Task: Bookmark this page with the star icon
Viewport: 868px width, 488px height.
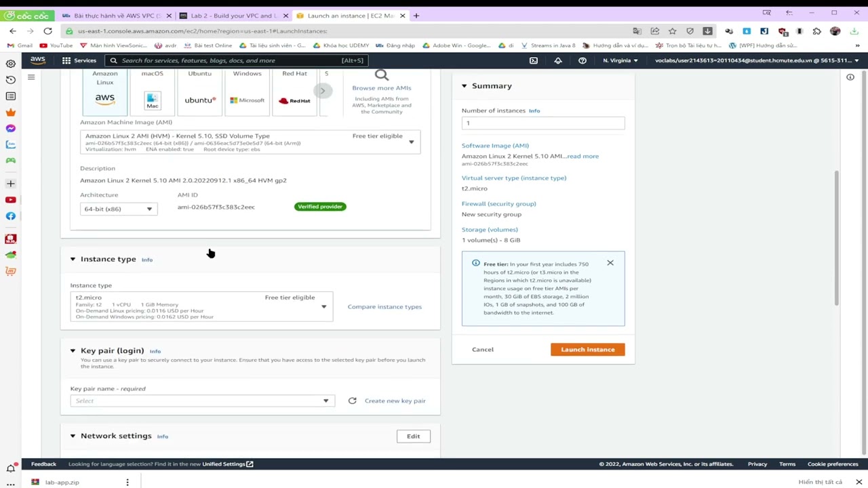Action: coord(673,31)
